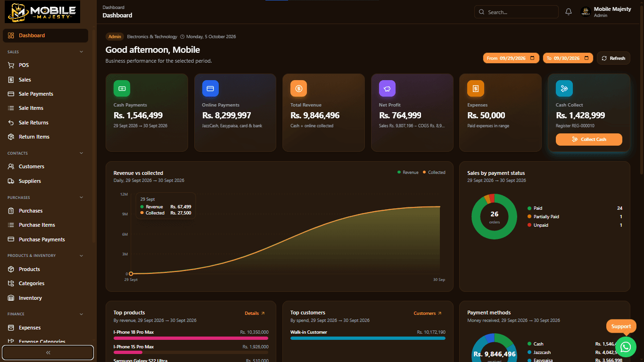
Task: Open the Expense Categories menu item
Action: (45, 342)
